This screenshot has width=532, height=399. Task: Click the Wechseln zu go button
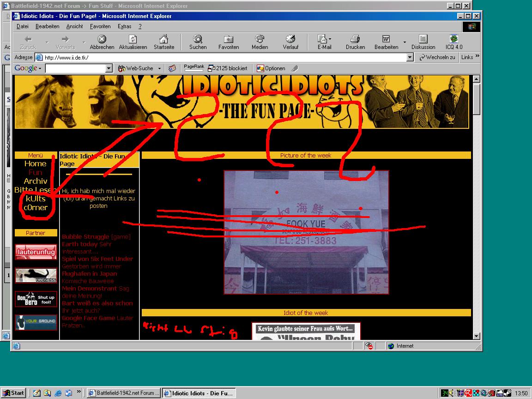(437, 57)
